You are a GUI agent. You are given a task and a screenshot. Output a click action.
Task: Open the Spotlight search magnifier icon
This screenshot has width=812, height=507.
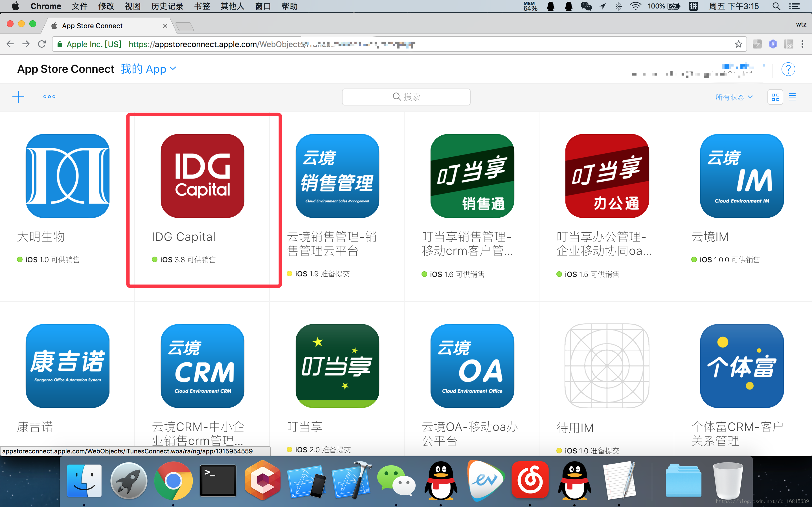[x=776, y=6]
